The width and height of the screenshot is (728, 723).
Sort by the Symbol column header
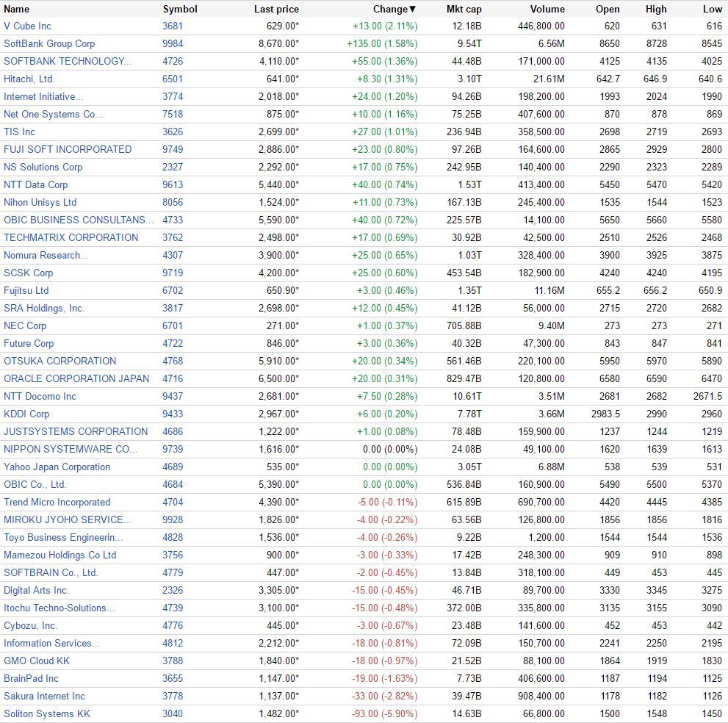(180, 10)
